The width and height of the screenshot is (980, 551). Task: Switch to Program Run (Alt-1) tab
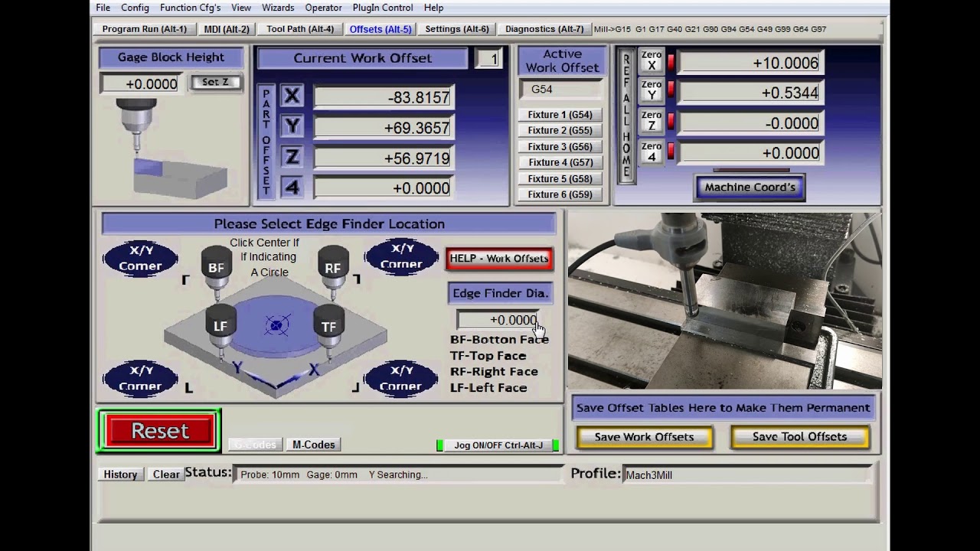(145, 29)
